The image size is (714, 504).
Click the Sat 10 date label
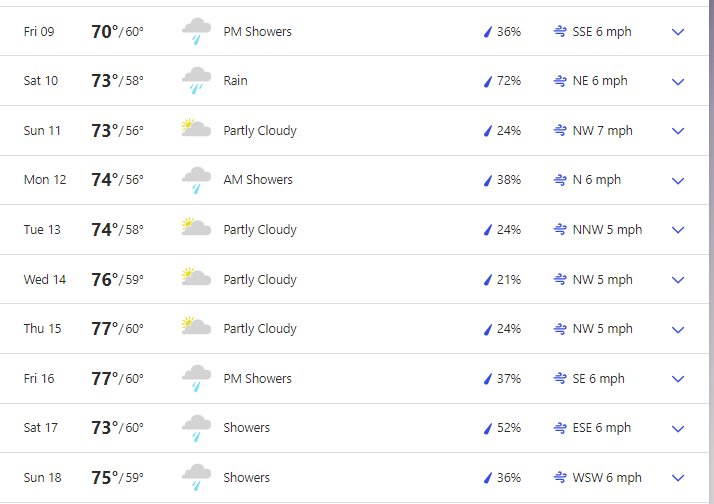(x=41, y=81)
